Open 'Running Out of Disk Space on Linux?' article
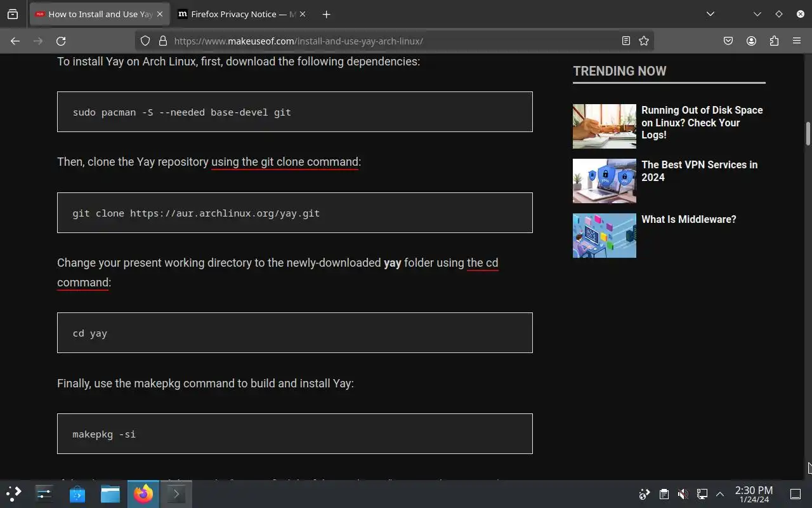 [702, 123]
